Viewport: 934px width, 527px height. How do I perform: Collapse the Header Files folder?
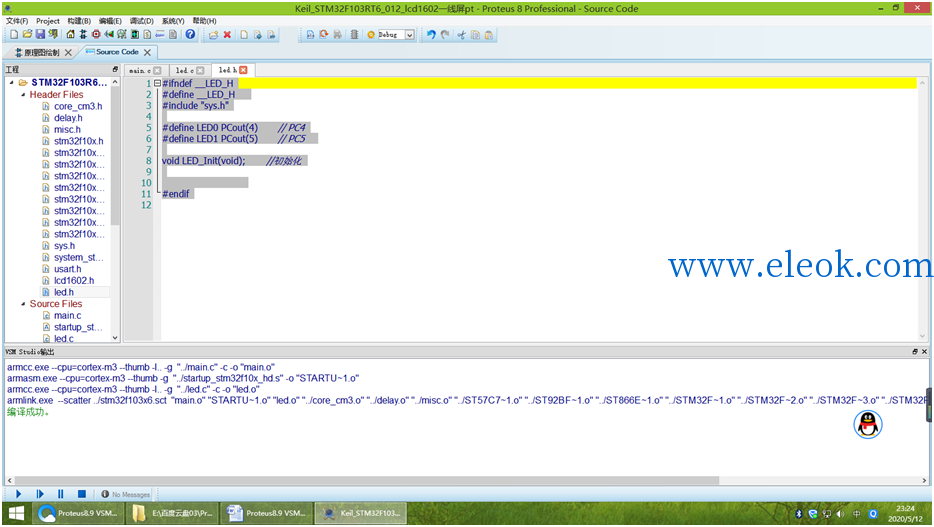23,94
